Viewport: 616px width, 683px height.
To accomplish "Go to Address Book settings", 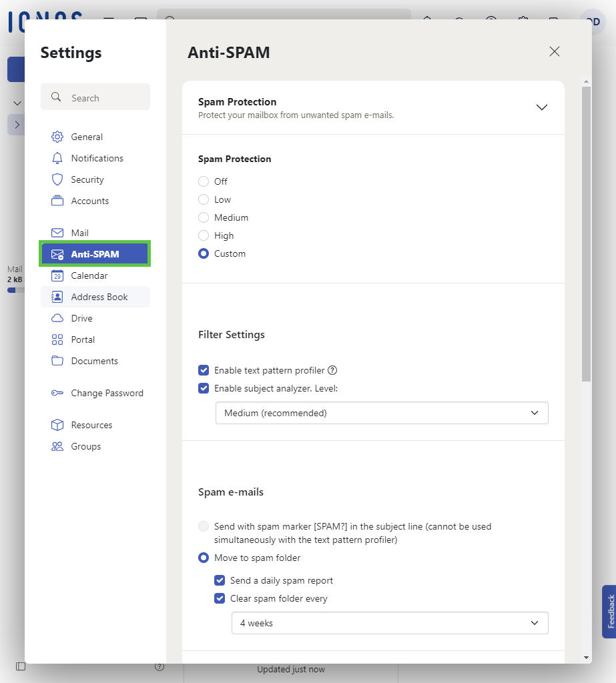I will [99, 297].
